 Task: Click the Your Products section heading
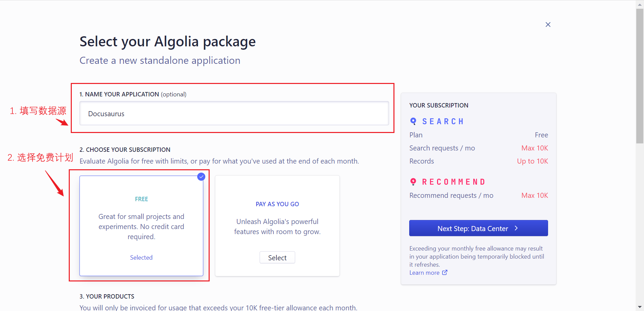(x=107, y=296)
